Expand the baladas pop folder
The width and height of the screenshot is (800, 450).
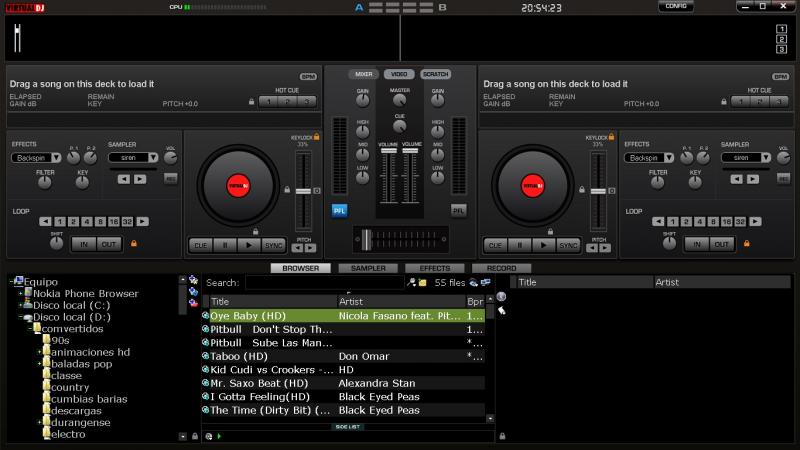pyautogui.click(x=39, y=364)
